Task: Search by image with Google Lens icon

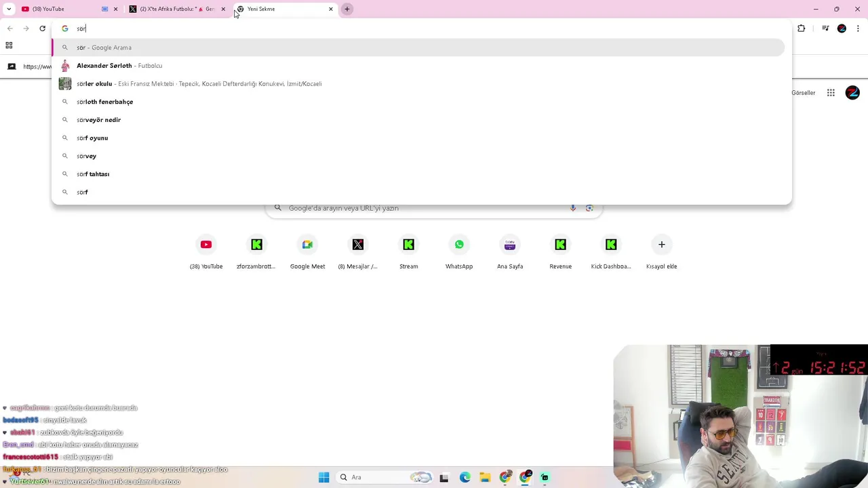Action: point(589,208)
